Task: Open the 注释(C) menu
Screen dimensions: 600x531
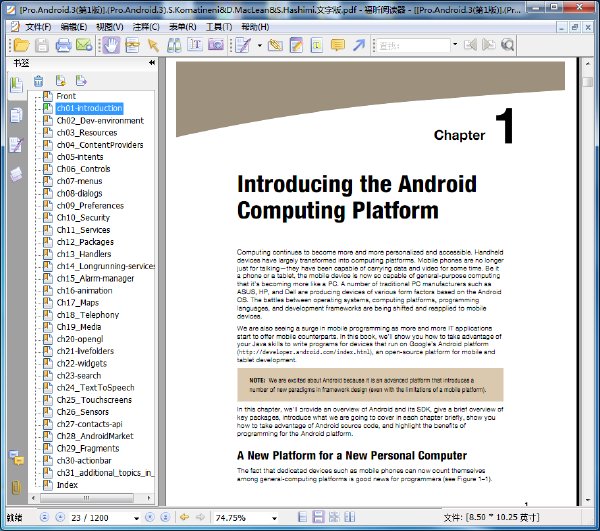Action: 146,27
